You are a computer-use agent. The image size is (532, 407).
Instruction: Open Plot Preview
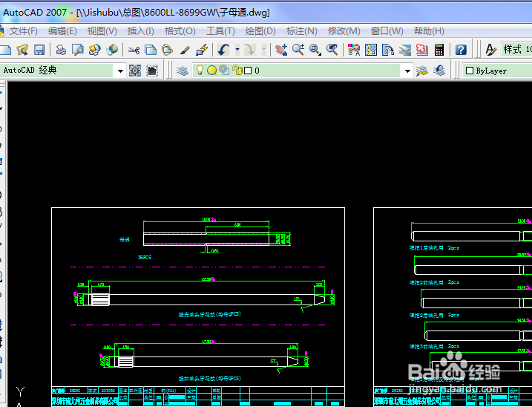[78, 50]
